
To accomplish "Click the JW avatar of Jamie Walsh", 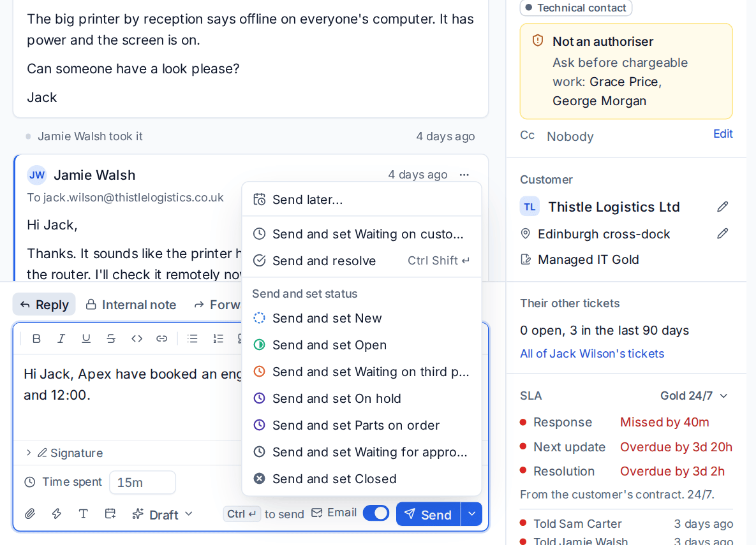I will tap(36, 175).
